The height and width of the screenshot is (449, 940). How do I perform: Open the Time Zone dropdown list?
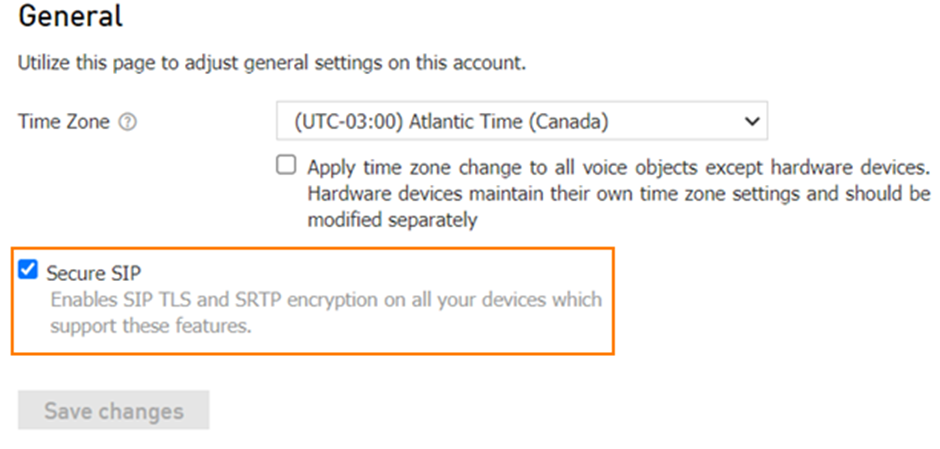(x=522, y=121)
